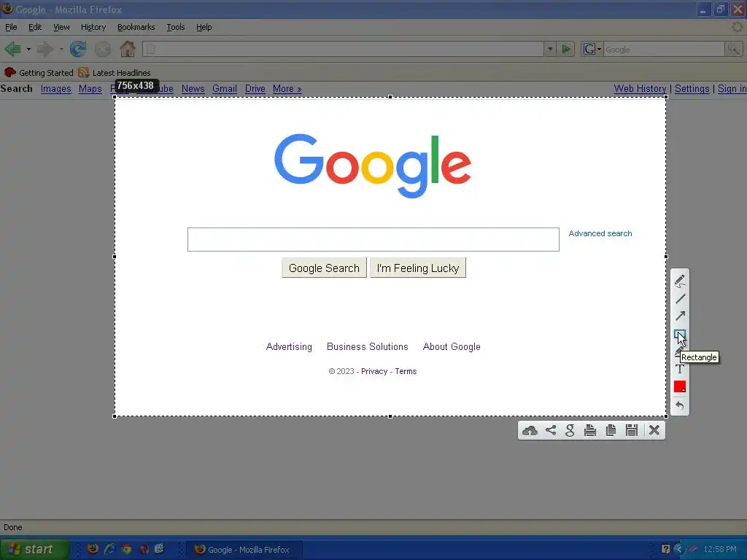Viewport: 747px width, 560px height.
Task: Open the red color picker swatch
Action: point(680,386)
